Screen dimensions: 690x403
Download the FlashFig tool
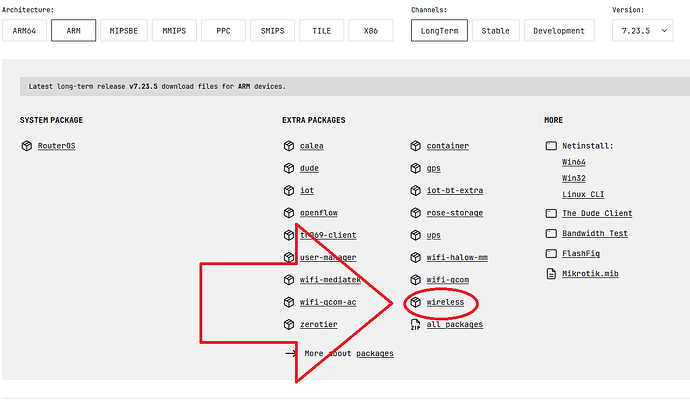(x=581, y=254)
